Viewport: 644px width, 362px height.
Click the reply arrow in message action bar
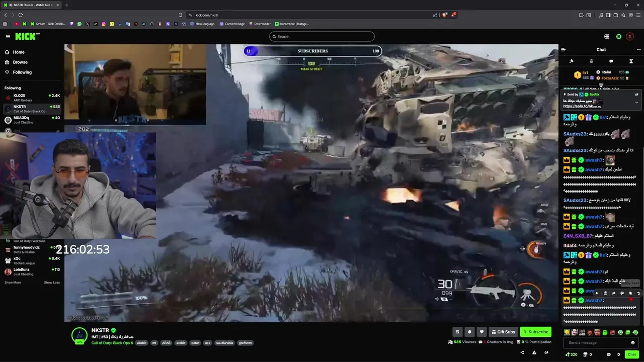(x=638, y=293)
